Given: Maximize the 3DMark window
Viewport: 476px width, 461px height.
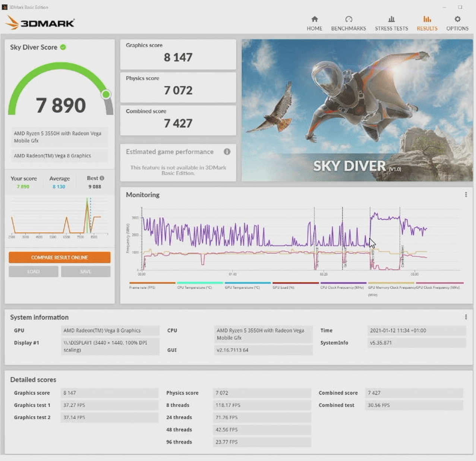Looking at the screenshot, I should [x=460, y=7].
